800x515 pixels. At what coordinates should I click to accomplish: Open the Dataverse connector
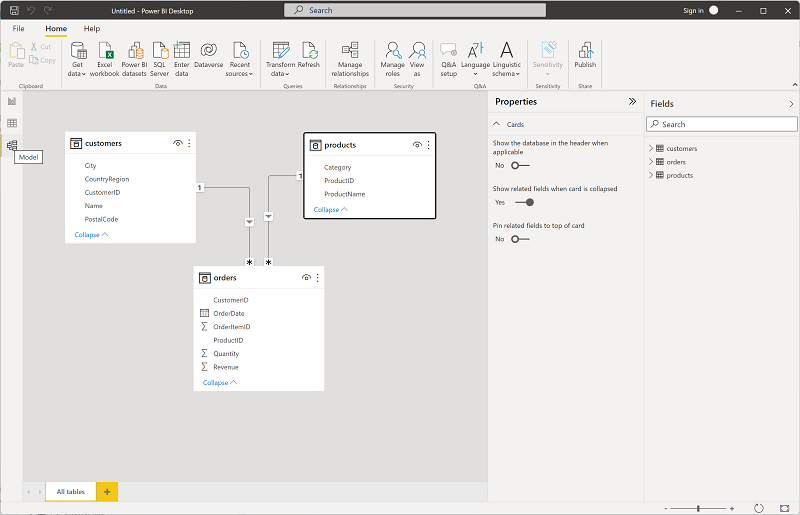coord(209,55)
